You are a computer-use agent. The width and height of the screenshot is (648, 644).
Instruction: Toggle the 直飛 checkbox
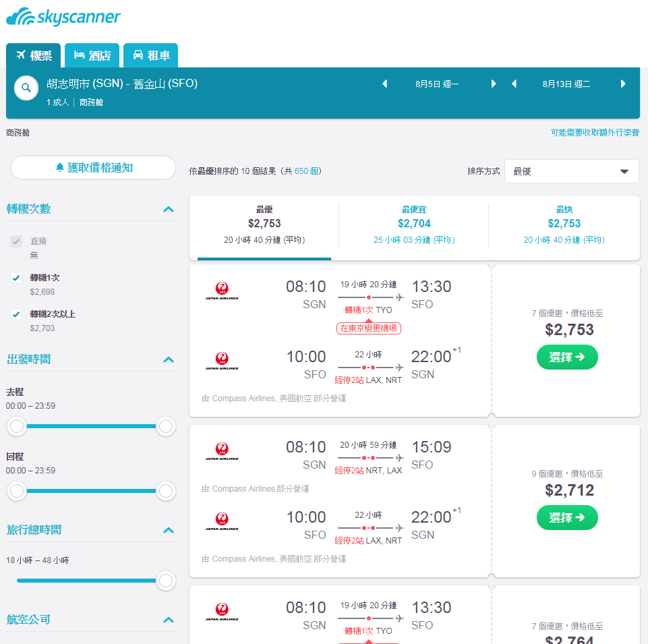click(x=16, y=241)
